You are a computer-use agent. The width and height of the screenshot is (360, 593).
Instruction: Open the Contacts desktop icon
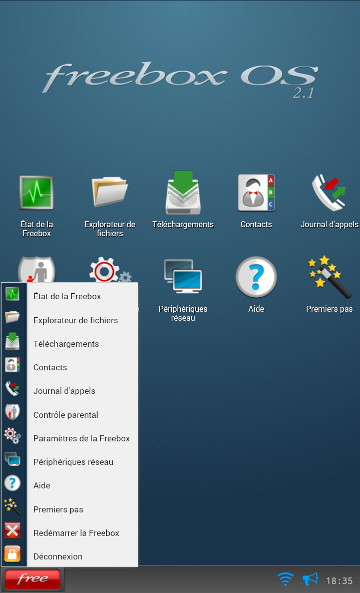[x=256, y=193]
